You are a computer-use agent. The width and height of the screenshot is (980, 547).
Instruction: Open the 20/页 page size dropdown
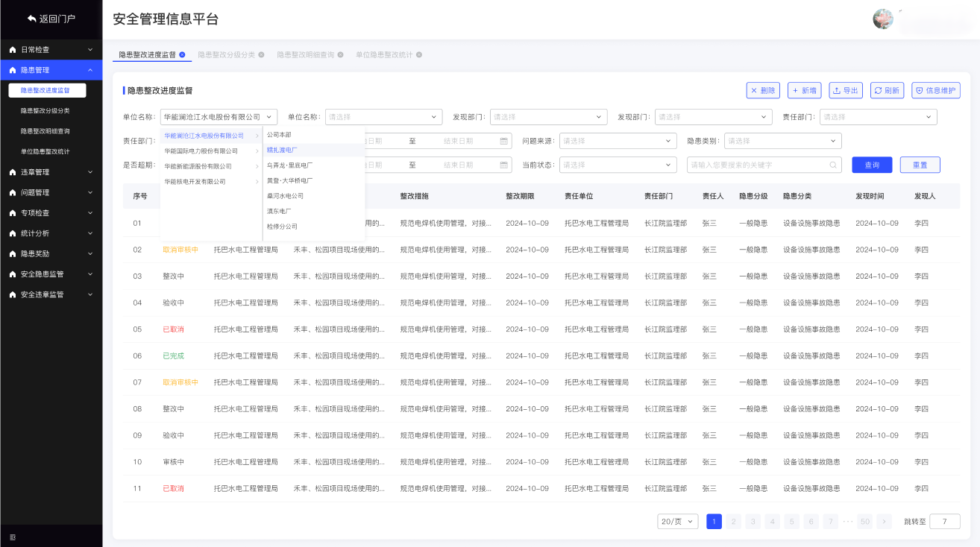pyautogui.click(x=678, y=522)
